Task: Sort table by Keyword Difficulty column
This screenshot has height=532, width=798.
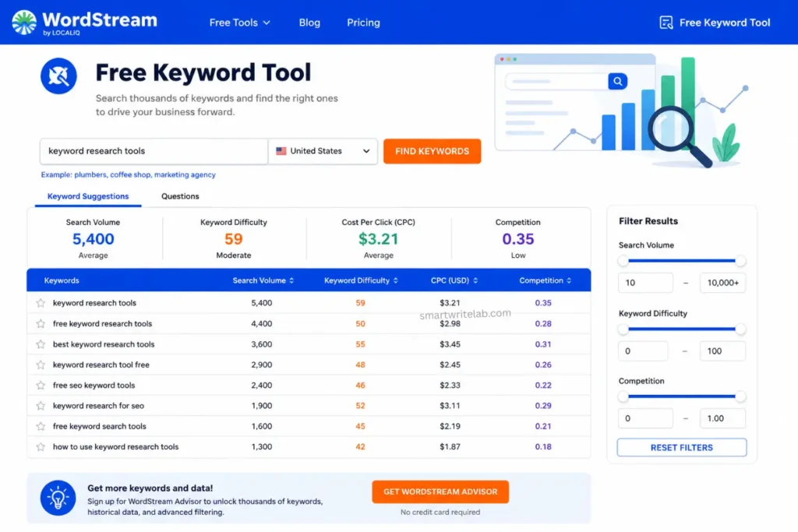Action: click(x=361, y=280)
